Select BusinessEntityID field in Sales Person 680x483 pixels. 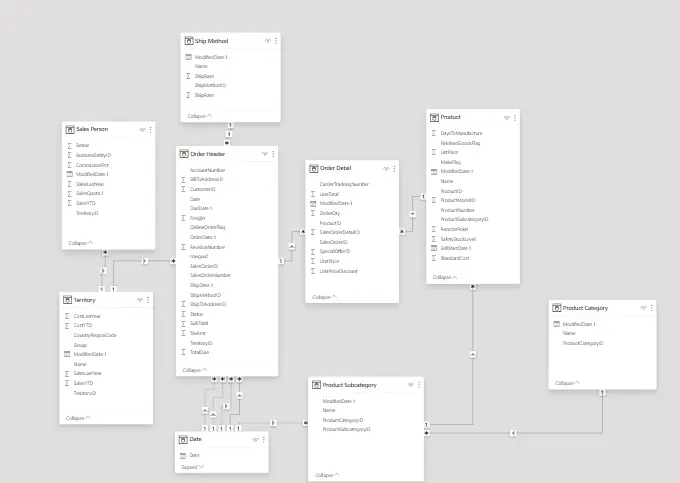(93, 155)
